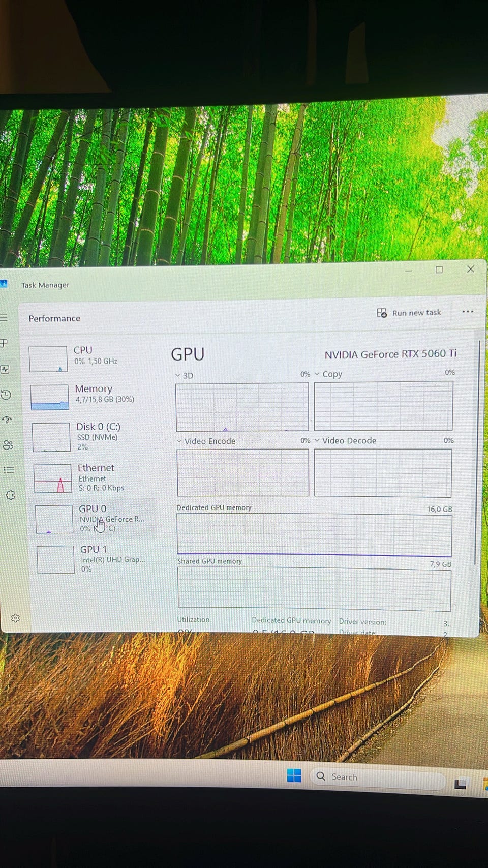Click the 7,9 GB shared memory value
This screenshot has height=868, width=488.
click(440, 564)
